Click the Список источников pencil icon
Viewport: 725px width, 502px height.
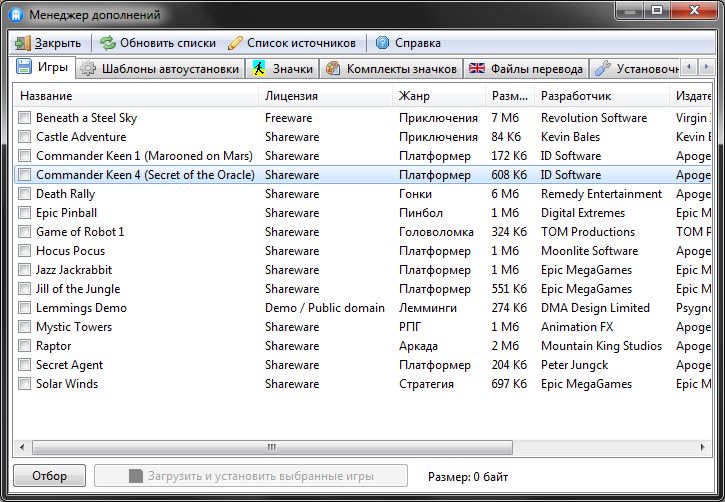[235, 43]
